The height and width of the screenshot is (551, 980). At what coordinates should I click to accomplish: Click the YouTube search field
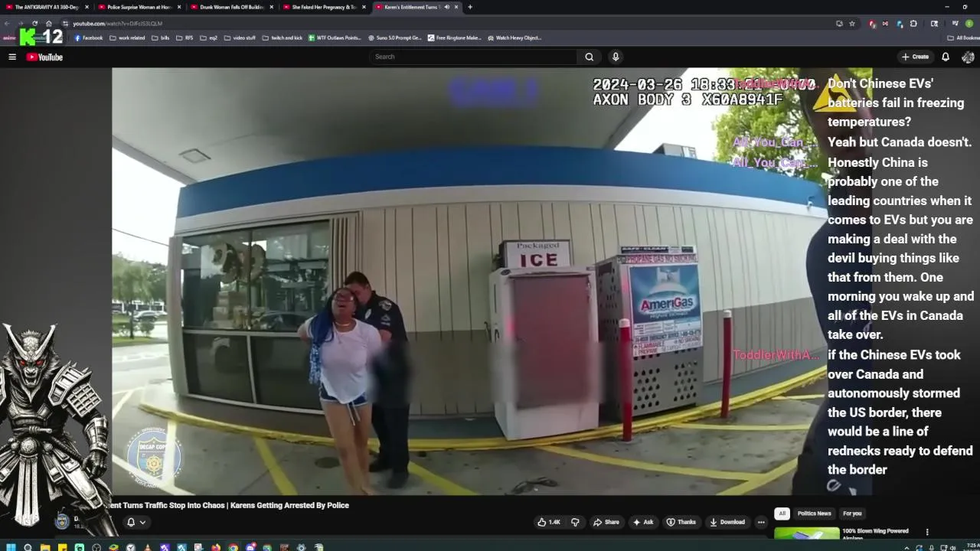(x=473, y=57)
